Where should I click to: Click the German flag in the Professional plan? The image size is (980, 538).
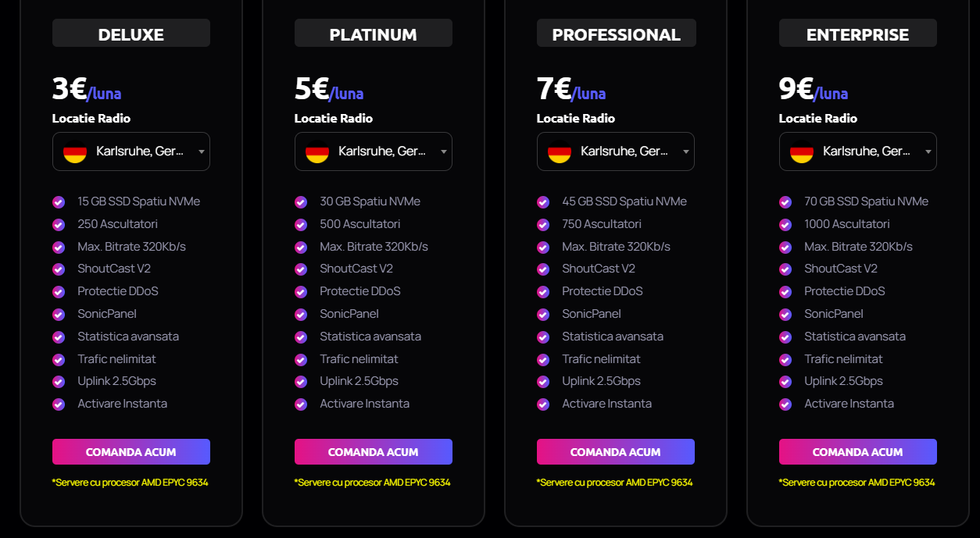(x=560, y=151)
